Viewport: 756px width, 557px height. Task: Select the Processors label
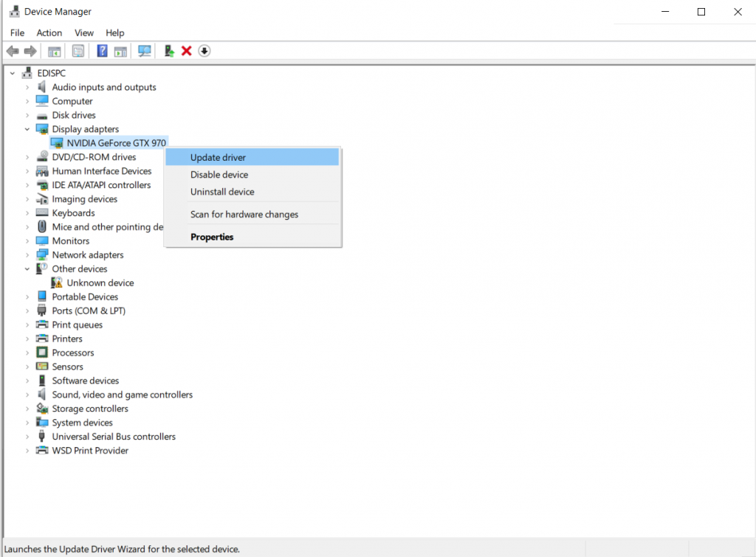click(x=73, y=353)
